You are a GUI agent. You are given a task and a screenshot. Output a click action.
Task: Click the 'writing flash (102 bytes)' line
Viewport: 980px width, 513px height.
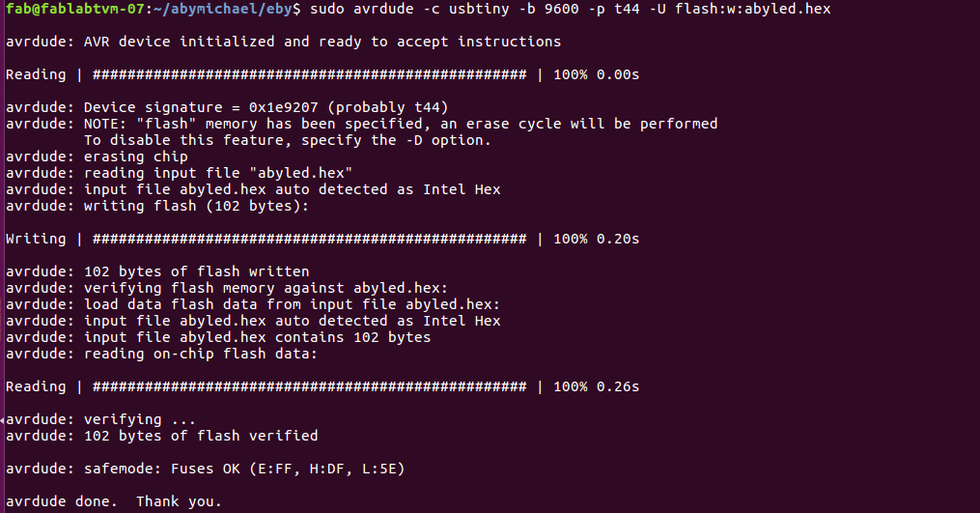pos(157,206)
